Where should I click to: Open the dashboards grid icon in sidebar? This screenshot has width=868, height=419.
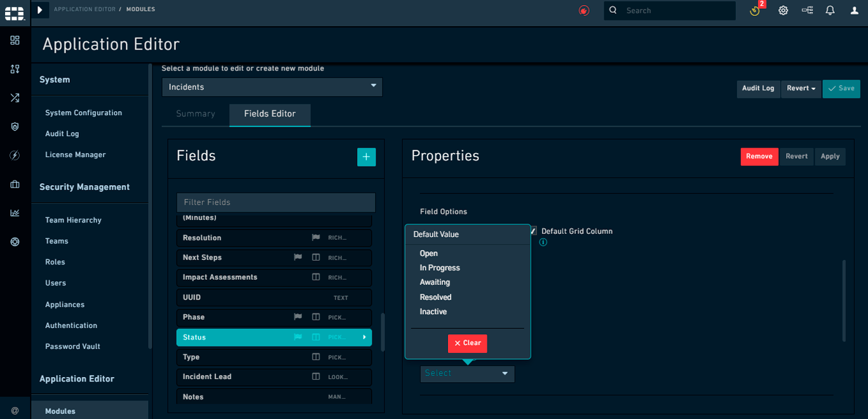coord(15,40)
